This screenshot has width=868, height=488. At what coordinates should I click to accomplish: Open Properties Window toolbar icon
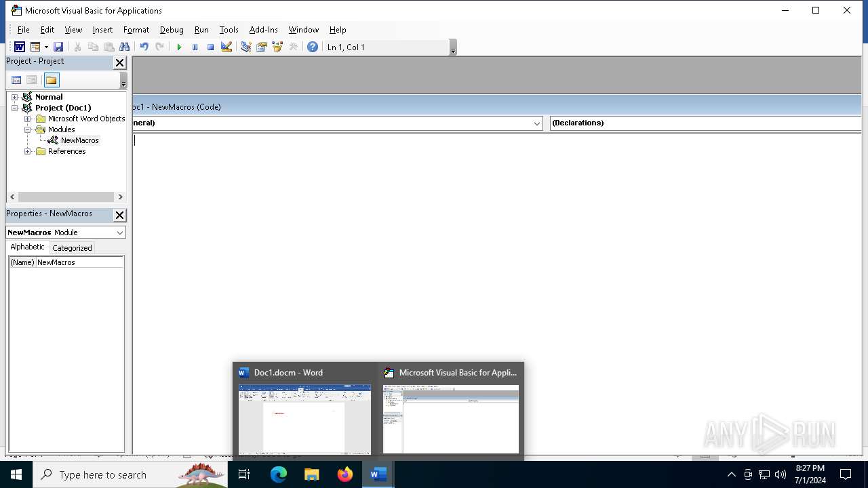pyautogui.click(x=261, y=47)
